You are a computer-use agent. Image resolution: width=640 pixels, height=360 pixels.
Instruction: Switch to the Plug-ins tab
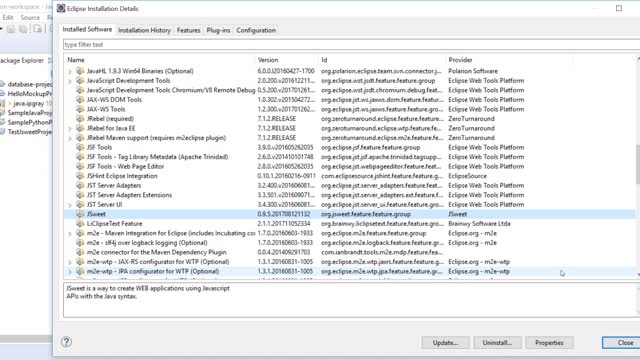[x=218, y=30]
